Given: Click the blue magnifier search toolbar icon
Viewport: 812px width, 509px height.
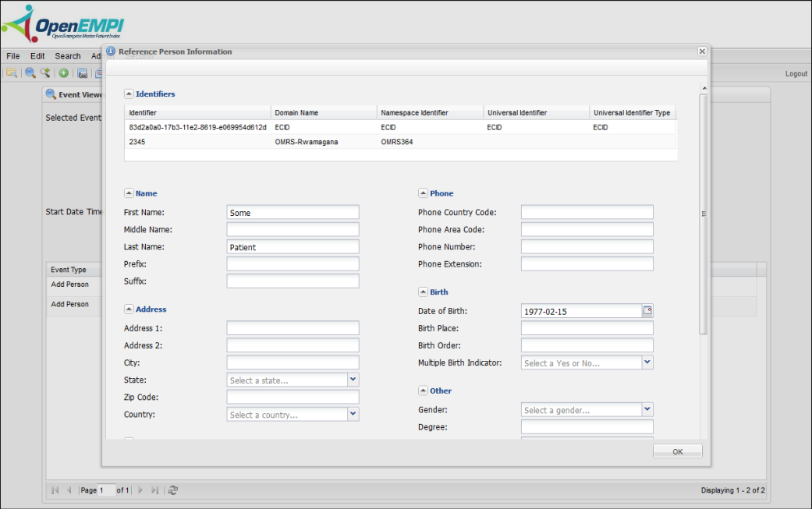Looking at the screenshot, I should click(x=30, y=73).
